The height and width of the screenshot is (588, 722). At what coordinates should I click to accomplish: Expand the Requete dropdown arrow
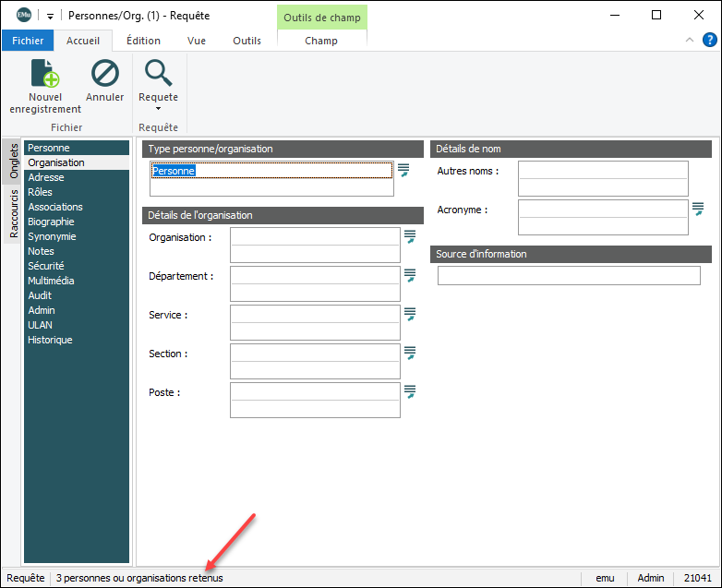coord(158,109)
